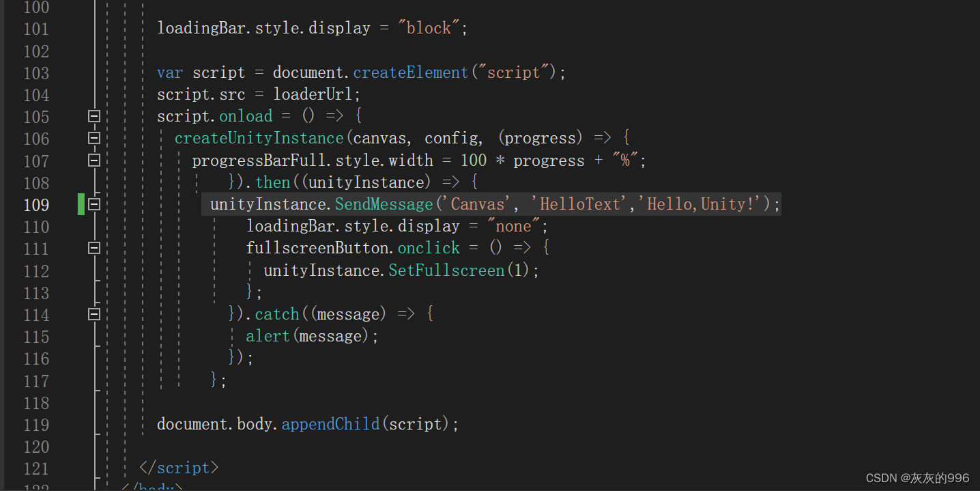
Task: Click the (message) parameter on line 114
Action: (347, 314)
